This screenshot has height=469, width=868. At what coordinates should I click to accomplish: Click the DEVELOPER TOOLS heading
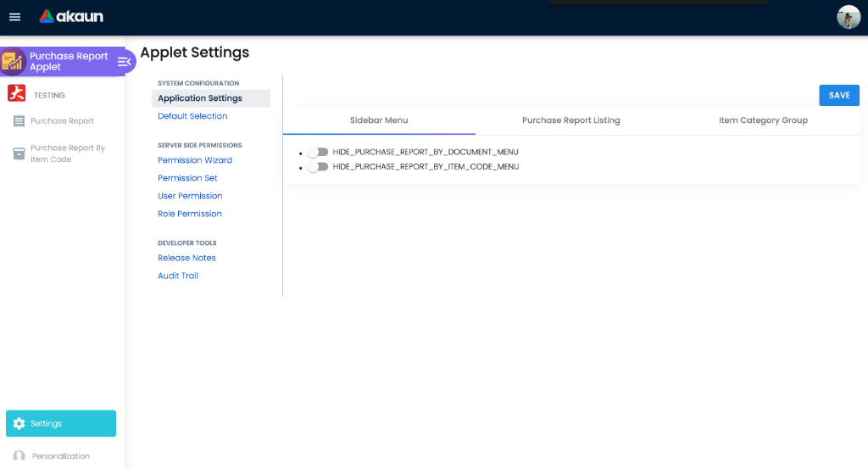click(187, 243)
